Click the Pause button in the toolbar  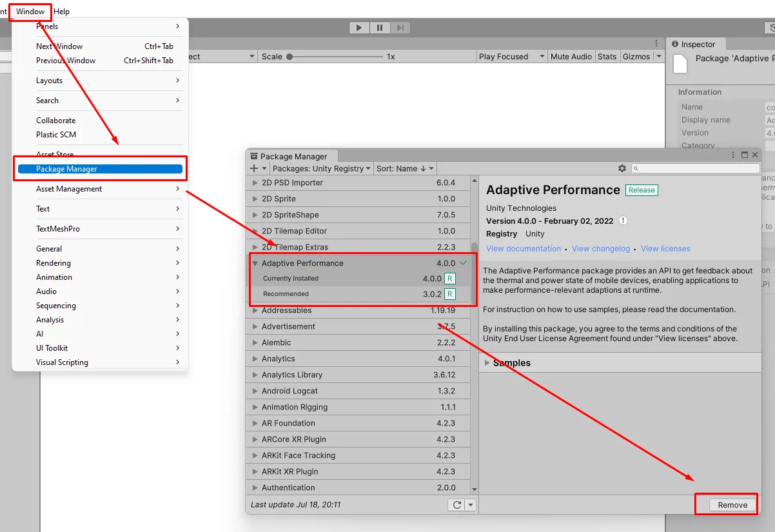point(380,28)
